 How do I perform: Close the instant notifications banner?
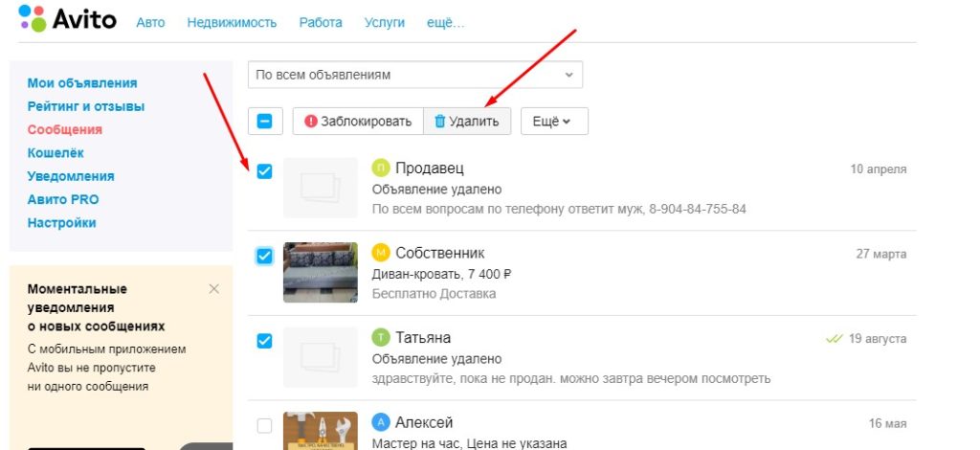pyautogui.click(x=213, y=288)
